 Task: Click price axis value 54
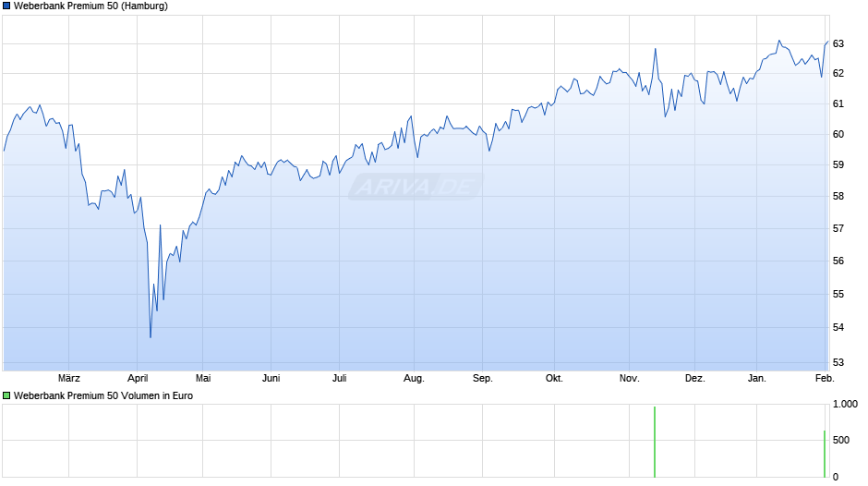click(x=838, y=327)
